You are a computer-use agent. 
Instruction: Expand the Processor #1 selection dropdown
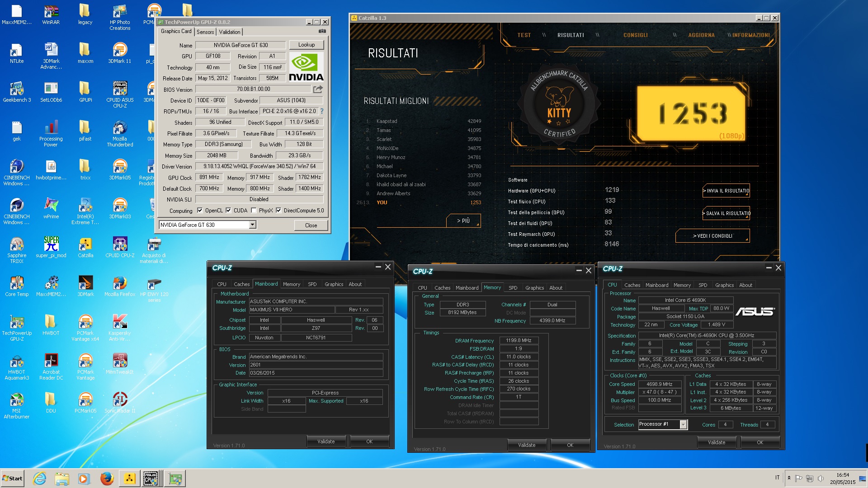tap(683, 424)
